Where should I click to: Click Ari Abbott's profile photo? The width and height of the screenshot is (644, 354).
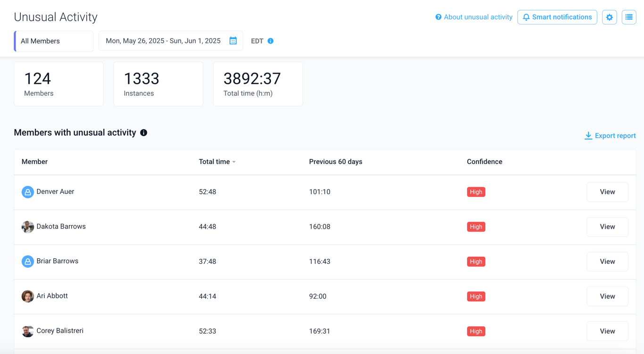(x=28, y=296)
